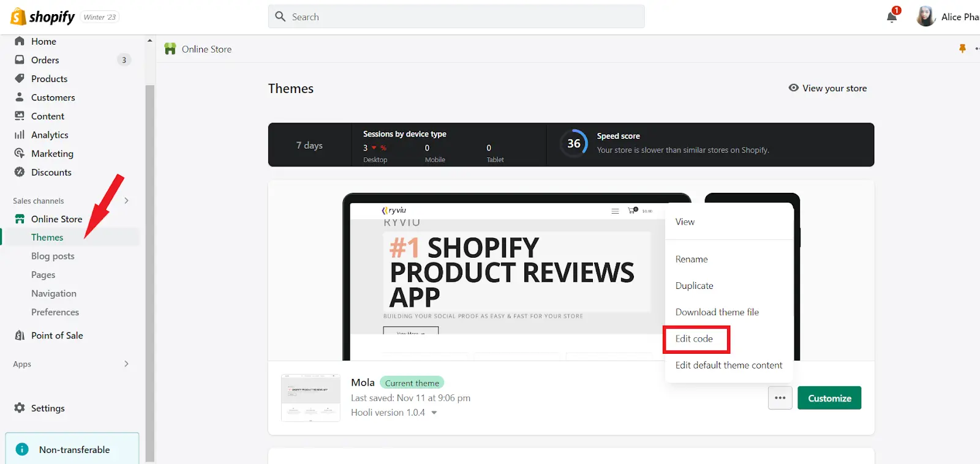Open Orders via its inbox icon

20,60
